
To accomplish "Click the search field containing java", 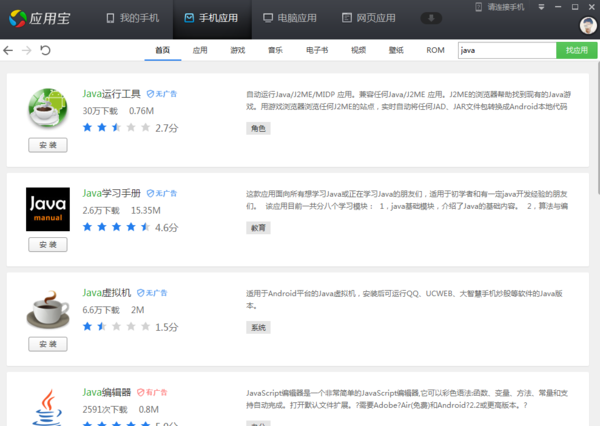I will coord(507,50).
